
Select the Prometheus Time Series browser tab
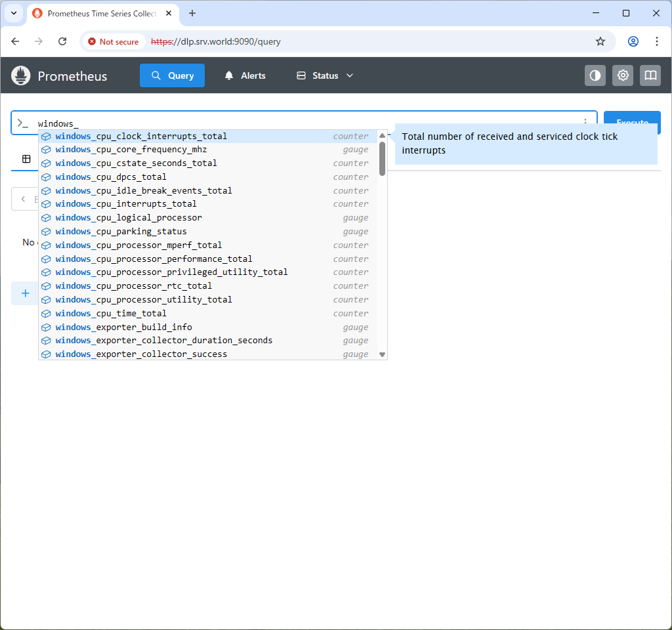[x=103, y=14]
